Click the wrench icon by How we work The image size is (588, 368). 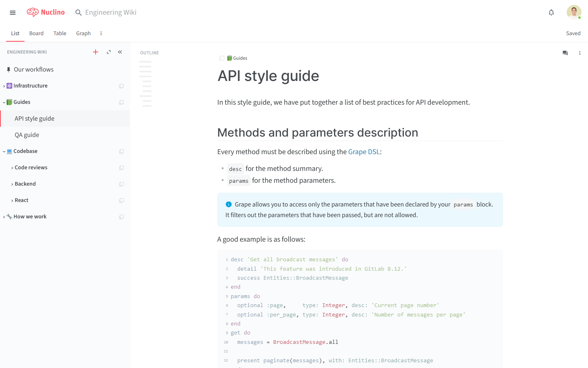point(9,217)
